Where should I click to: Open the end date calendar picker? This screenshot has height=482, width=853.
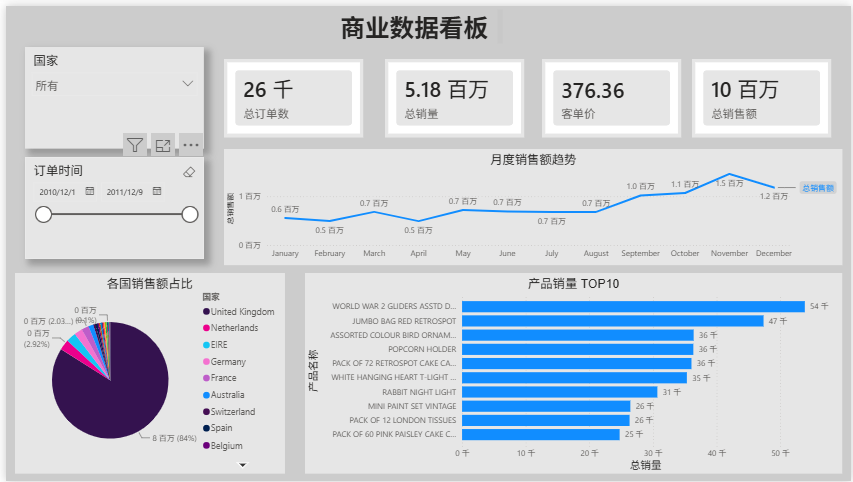(157, 191)
